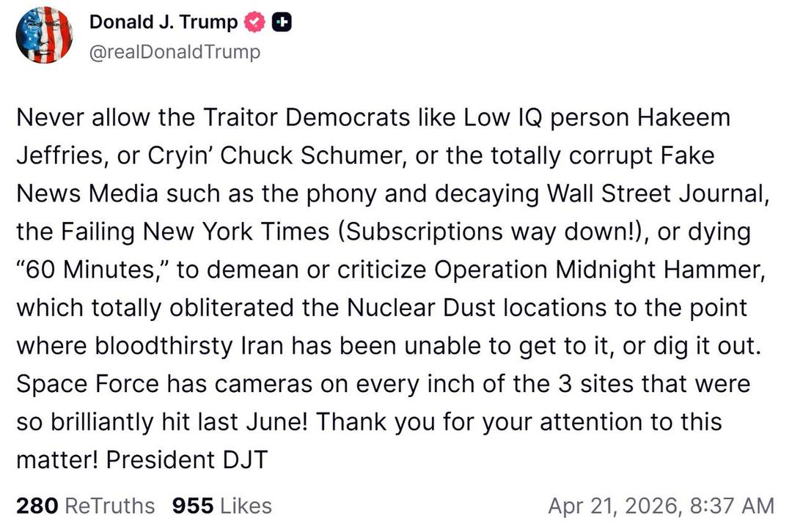Click "Operation Midnight Hammer" in the post
This screenshot has height=532, width=792.
pyautogui.click(x=601, y=270)
